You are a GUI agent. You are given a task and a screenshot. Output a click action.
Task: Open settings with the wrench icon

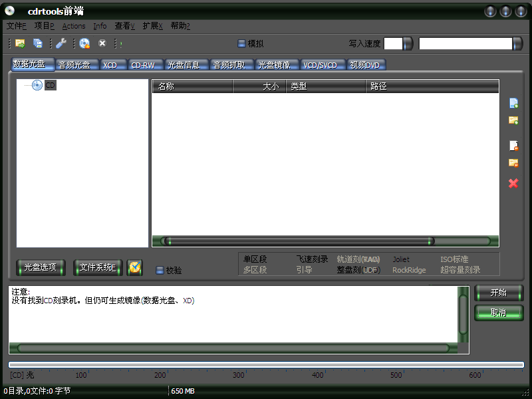pos(61,43)
